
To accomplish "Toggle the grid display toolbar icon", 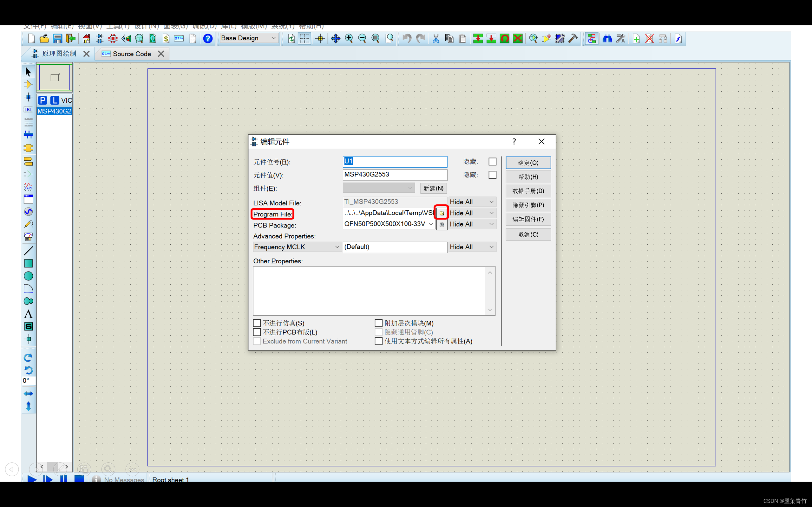I will pos(304,38).
